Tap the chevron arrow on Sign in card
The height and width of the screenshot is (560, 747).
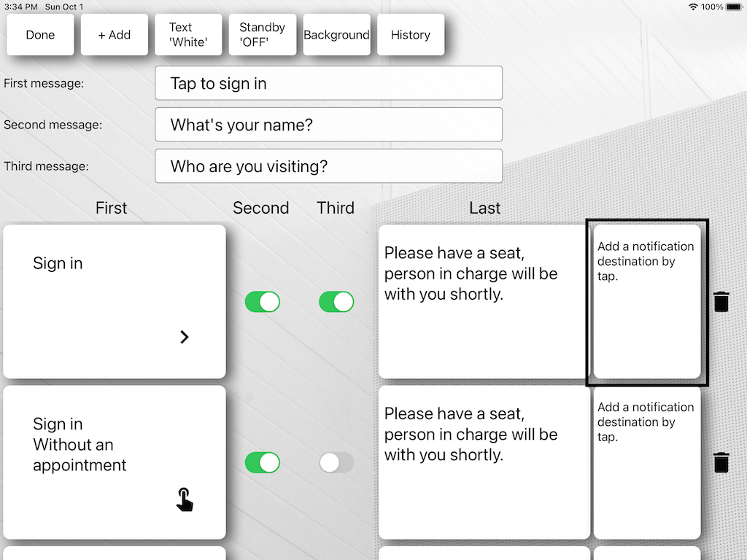click(185, 337)
